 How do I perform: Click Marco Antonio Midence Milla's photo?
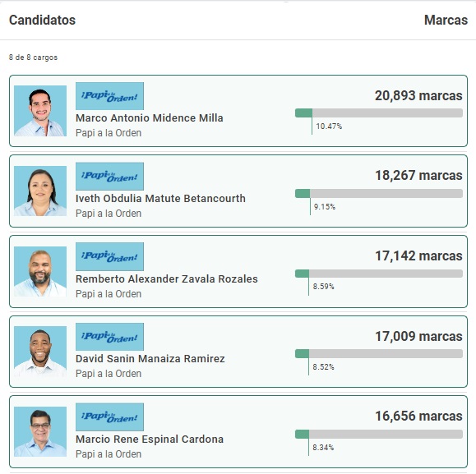pyautogui.click(x=40, y=111)
